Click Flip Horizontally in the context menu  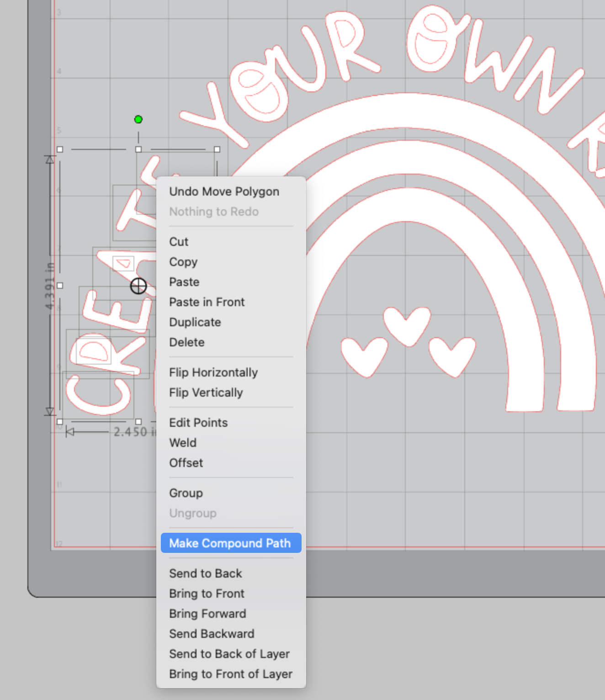pos(213,372)
